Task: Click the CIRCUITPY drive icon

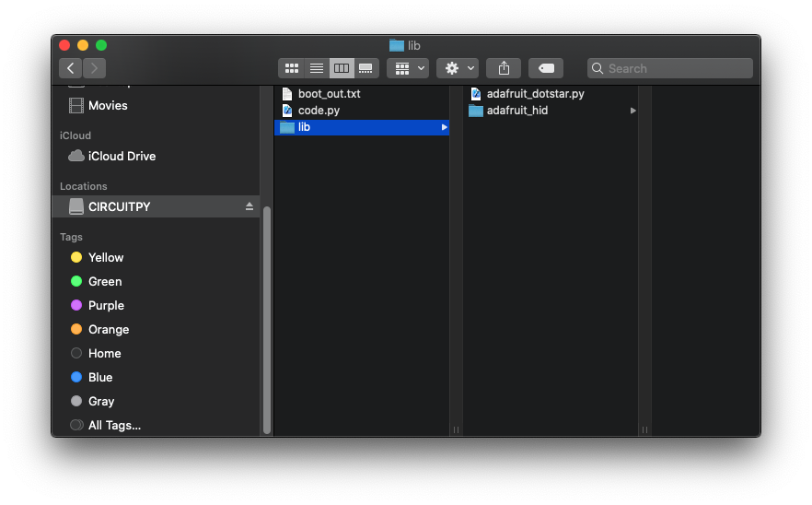Action: tap(76, 206)
